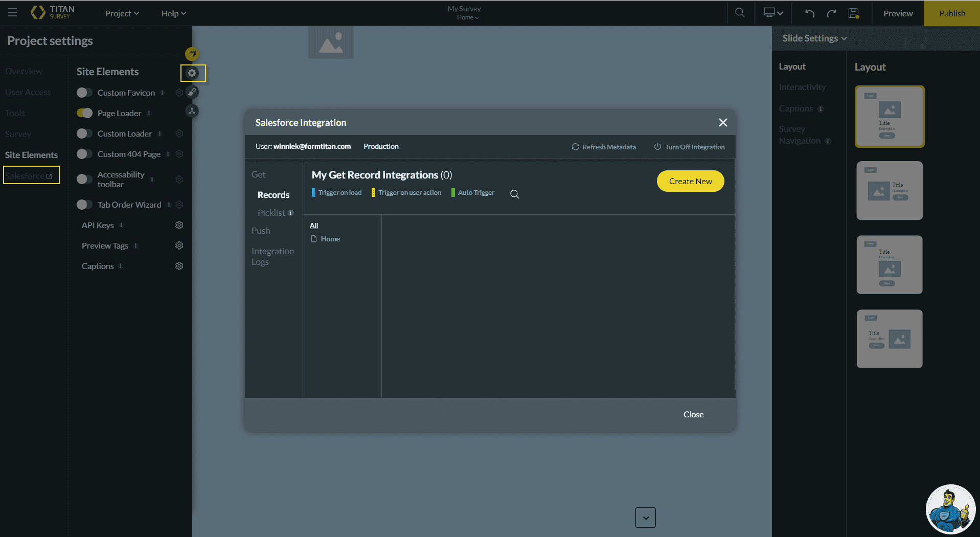
Task: Open Overview in project settings
Action: coord(24,71)
